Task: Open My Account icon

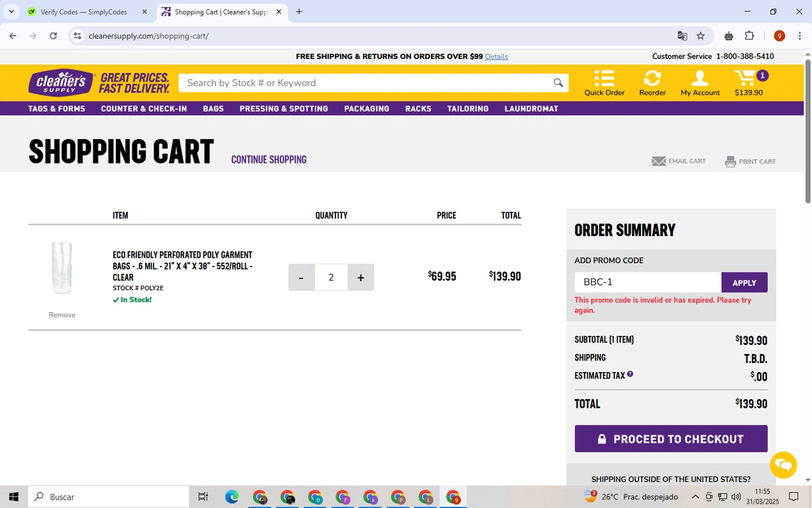Action: pos(700,83)
